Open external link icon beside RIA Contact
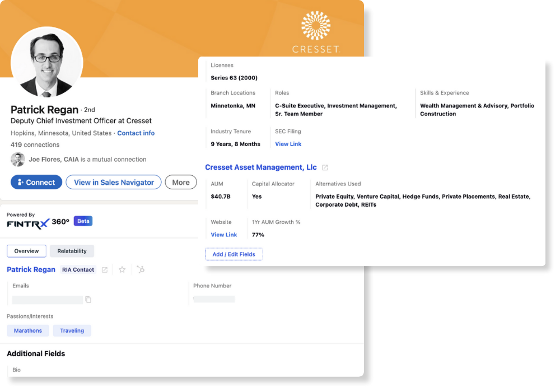 click(x=105, y=270)
